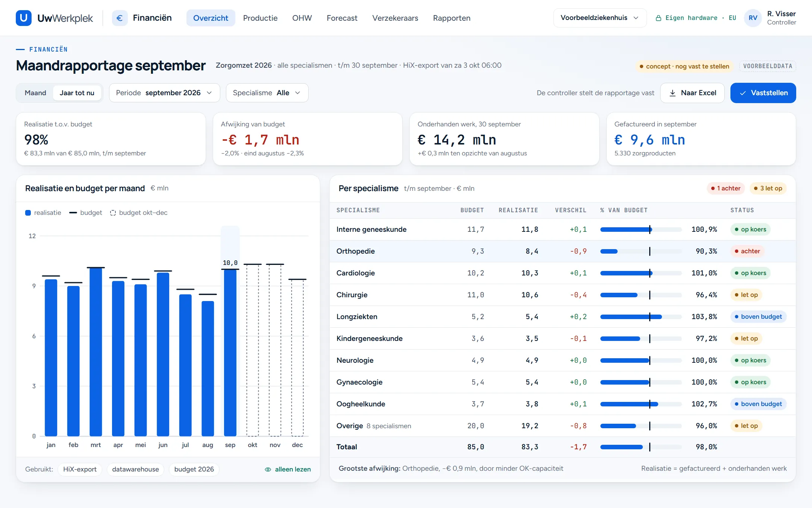Image resolution: width=812 pixels, height=508 pixels.
Task: Sort by the VERSCHIL column header
Action: (571, 210)
